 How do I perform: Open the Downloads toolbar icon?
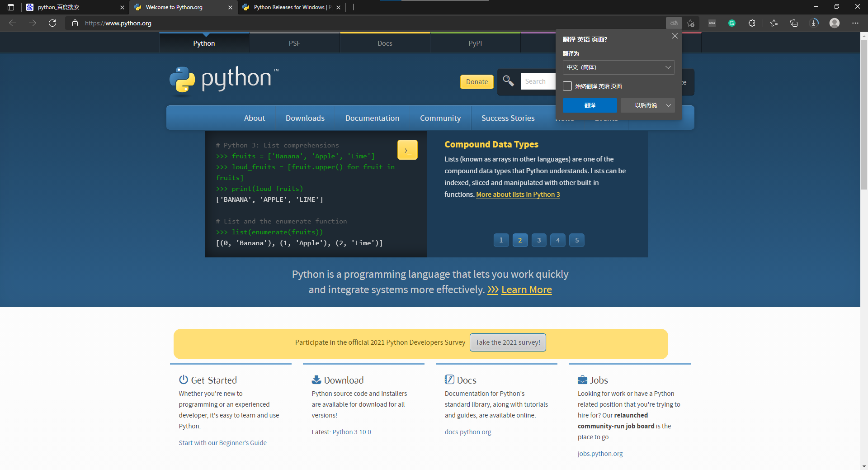pyautogui.click(x=814, y=23)
